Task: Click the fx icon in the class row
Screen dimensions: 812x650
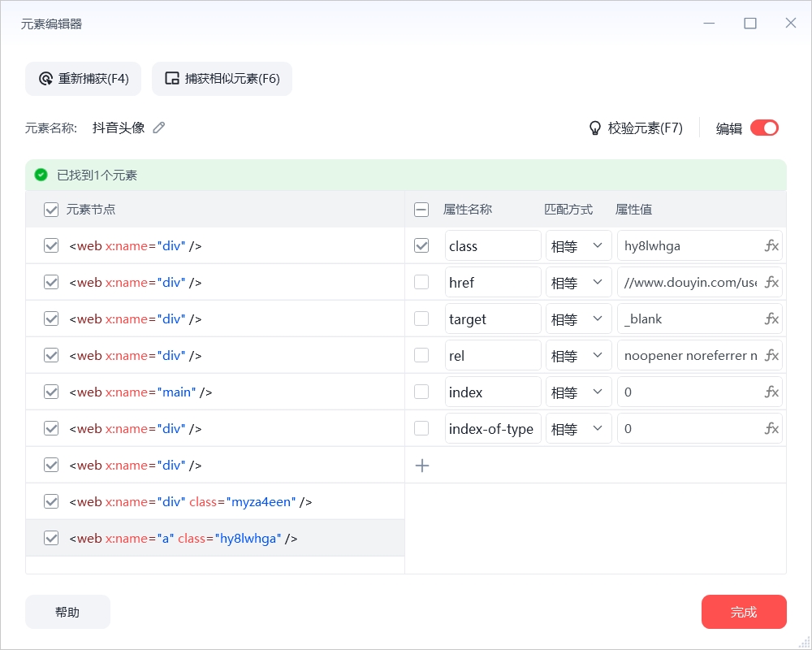Action: [x=771, y=245]
